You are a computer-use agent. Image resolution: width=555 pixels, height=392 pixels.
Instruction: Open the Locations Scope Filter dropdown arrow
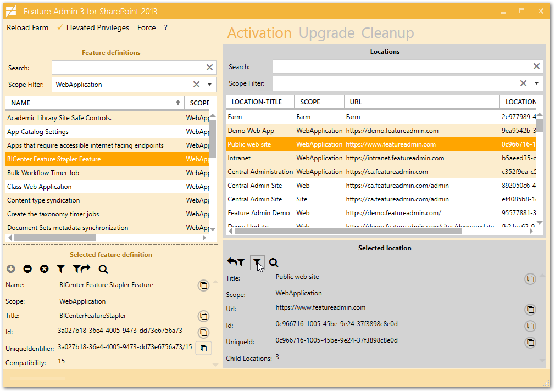[537, 83]
